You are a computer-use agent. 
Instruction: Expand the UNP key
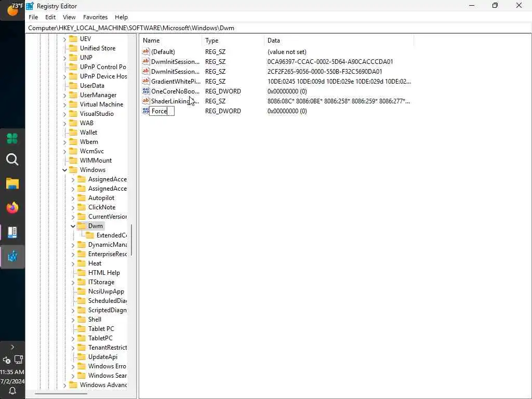(x=64, y=58)
